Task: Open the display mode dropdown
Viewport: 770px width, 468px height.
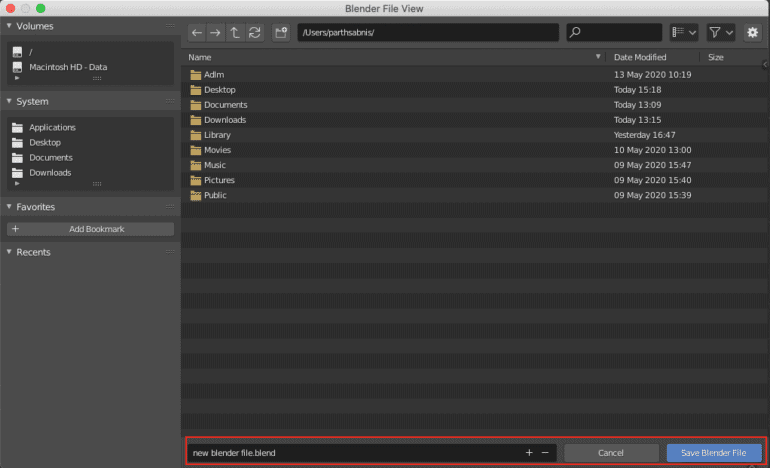Action: [x=685, y=33]
